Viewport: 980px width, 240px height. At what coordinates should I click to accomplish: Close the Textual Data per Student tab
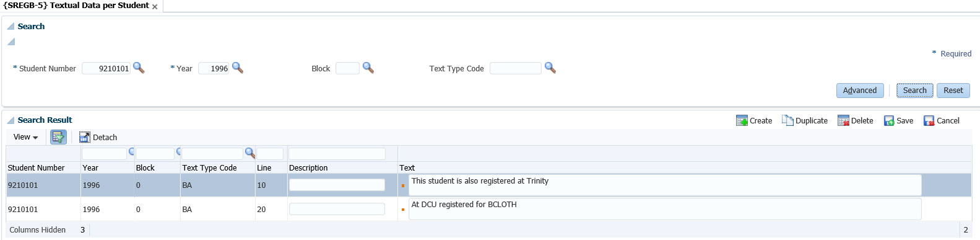tap(155, 7)
